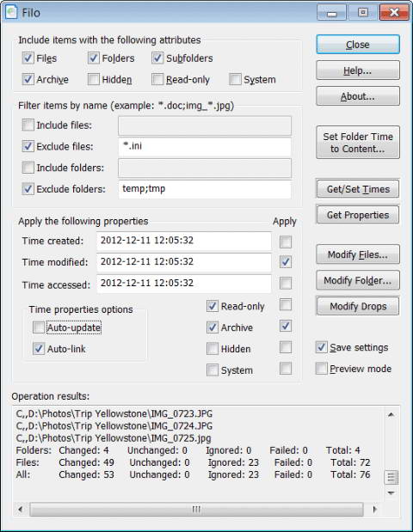
Task: Click the horizontal scrollbar thumb in results
Action: tap(196, 509)
